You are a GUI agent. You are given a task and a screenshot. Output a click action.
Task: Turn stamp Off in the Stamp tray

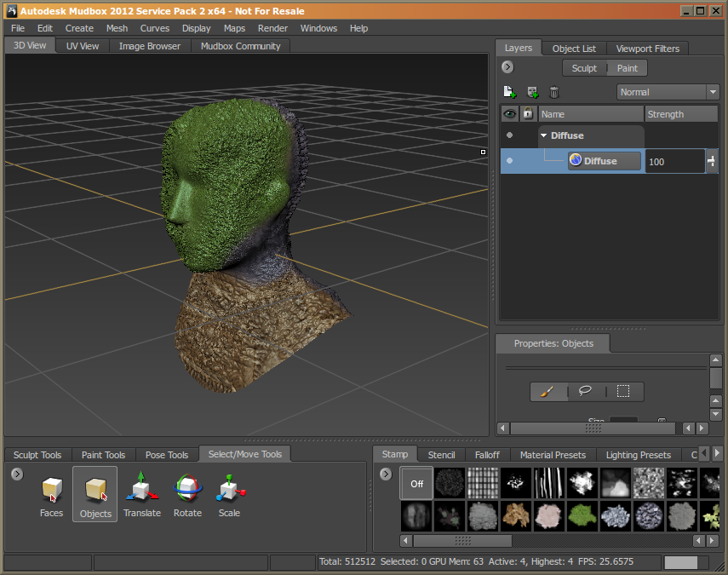pos(417,483)
